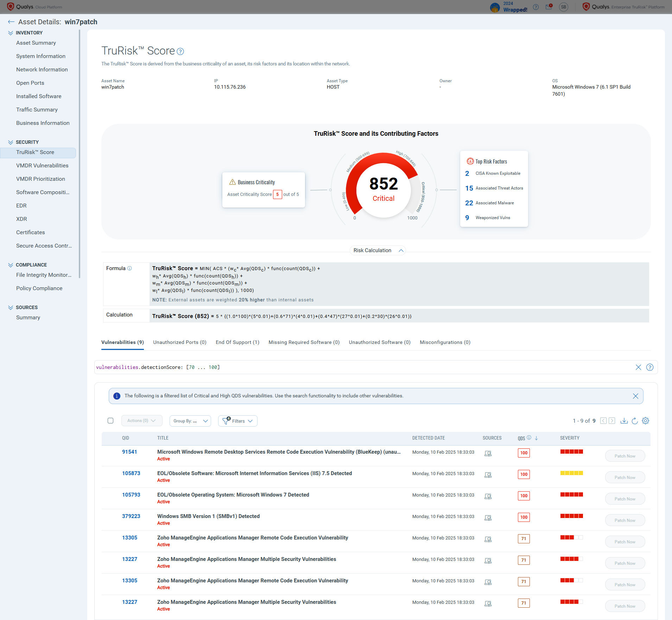Open VMDR Vulnerabilities in sidebar
Screen dimensions: 672x620
[x=42, y=166]
